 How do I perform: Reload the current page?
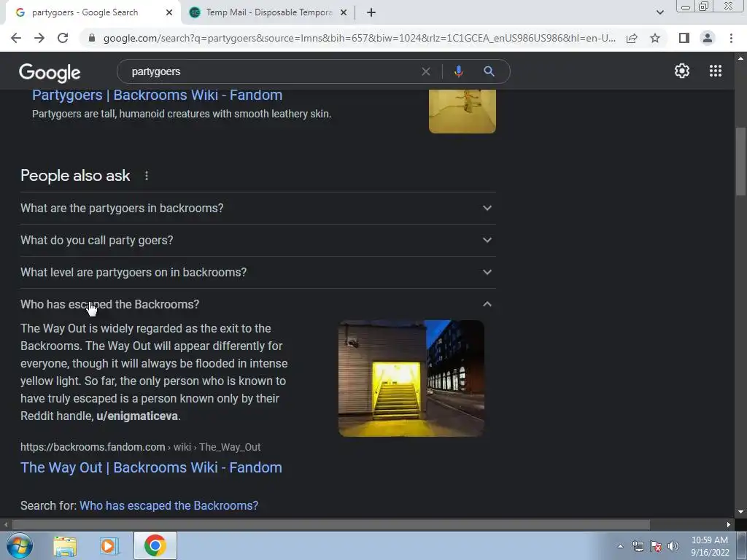coord(63,38)
